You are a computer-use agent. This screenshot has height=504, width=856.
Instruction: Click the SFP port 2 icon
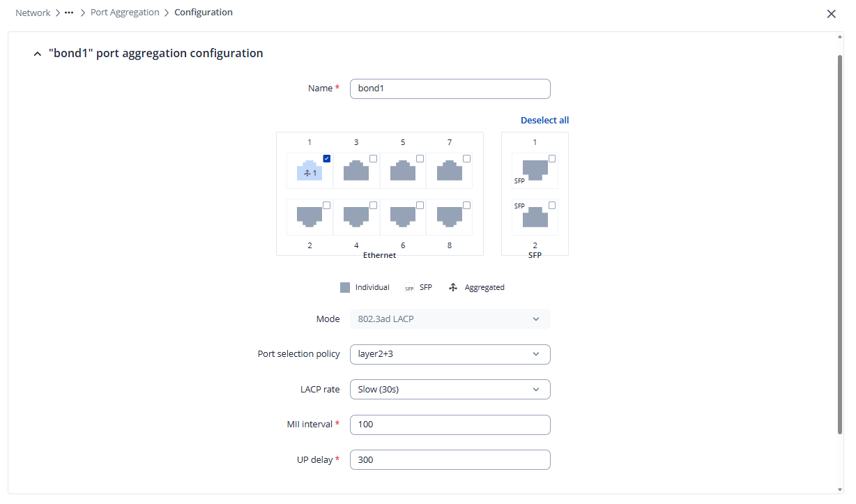[x=535, y=217]
